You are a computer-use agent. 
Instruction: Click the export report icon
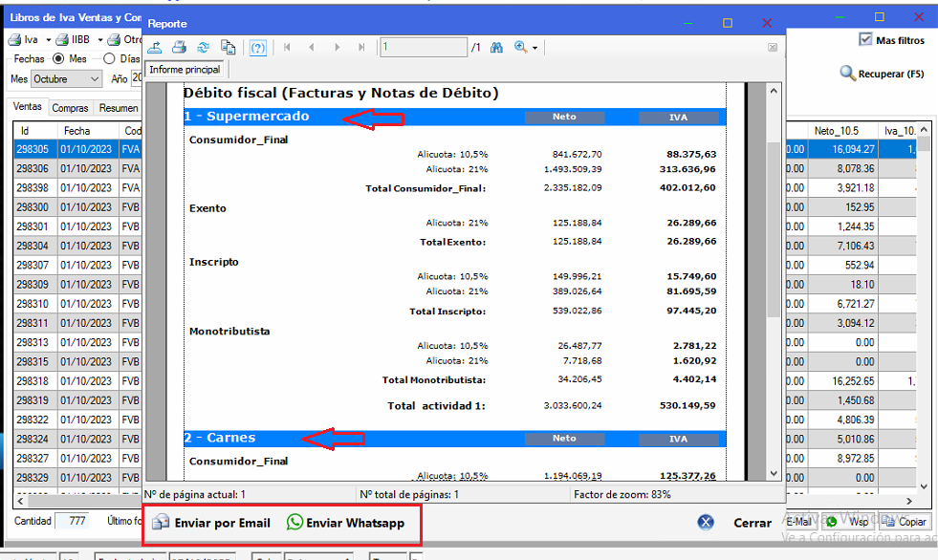point(155,48)
